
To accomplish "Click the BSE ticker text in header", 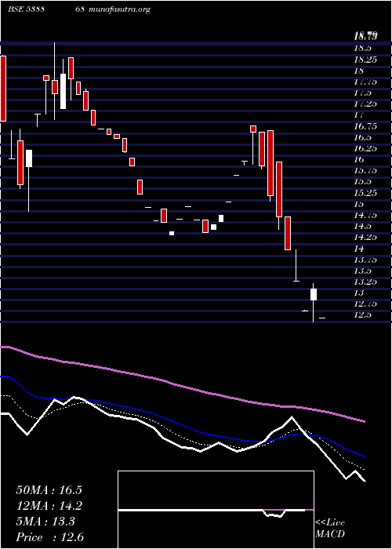I will coord(26,9).
